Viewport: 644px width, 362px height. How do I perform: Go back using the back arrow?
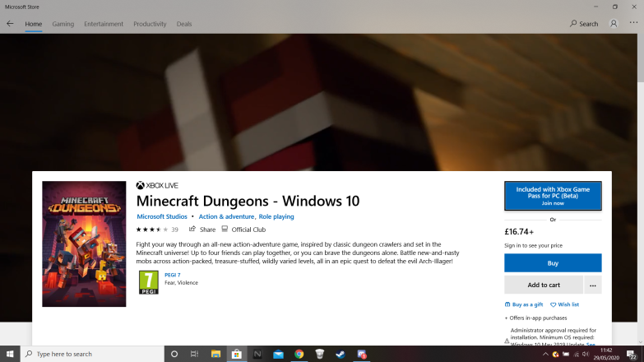point(10,24)
